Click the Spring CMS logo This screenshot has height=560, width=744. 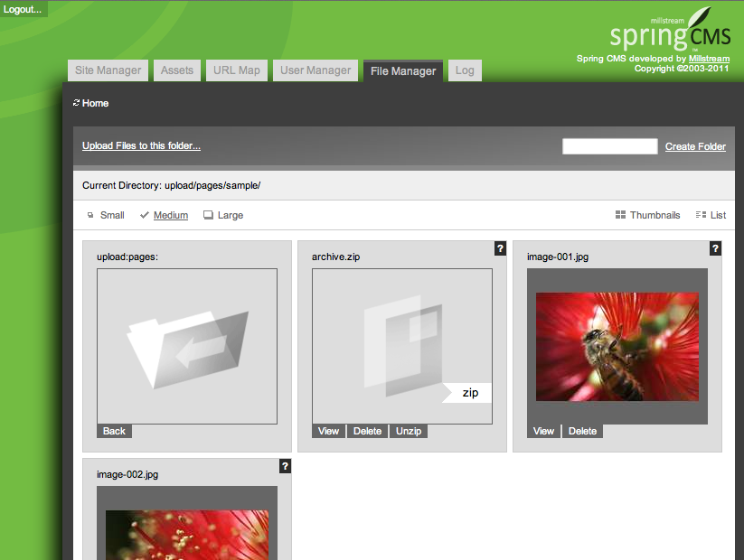coord(670,30)
